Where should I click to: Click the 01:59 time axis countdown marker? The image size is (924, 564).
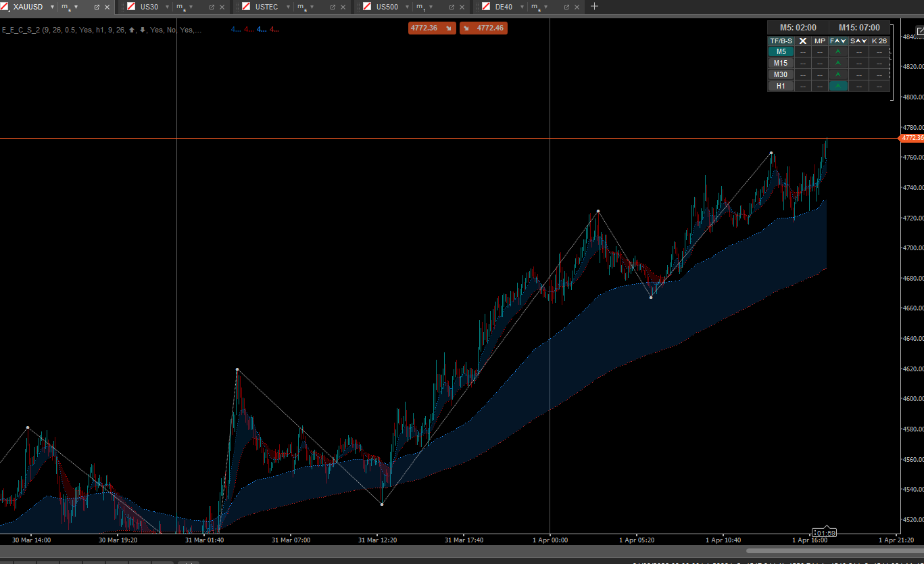[825, 533]
